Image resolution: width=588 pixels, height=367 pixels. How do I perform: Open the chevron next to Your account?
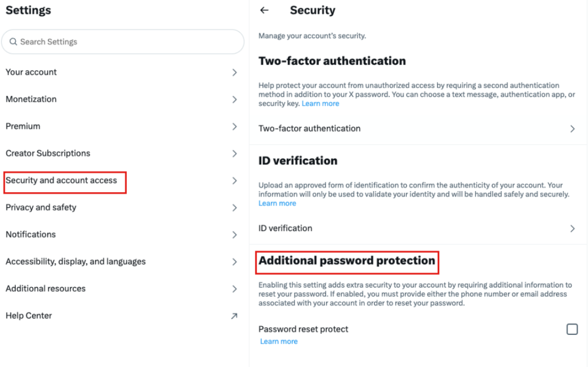pyautogui.click(x=234, y=72)
